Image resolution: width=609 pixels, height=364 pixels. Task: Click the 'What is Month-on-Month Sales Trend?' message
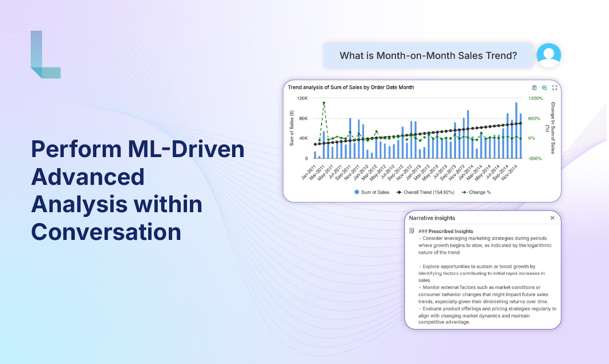click(428, 56)
